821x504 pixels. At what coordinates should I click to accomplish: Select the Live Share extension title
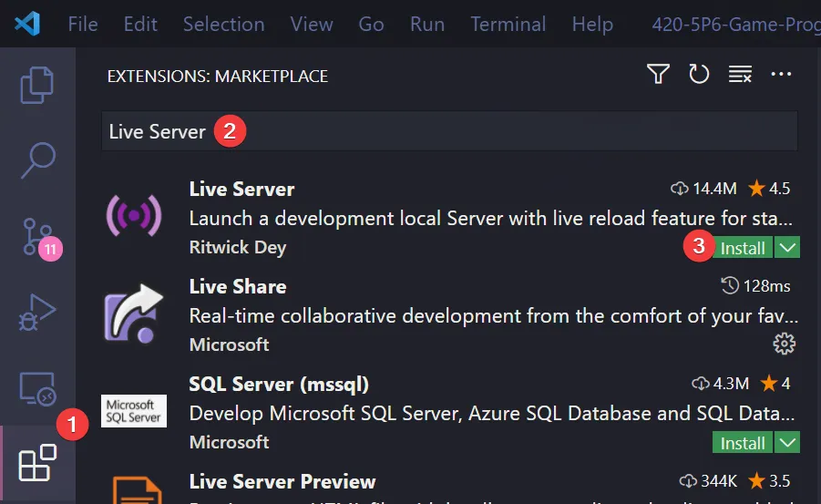pos(238,286)
